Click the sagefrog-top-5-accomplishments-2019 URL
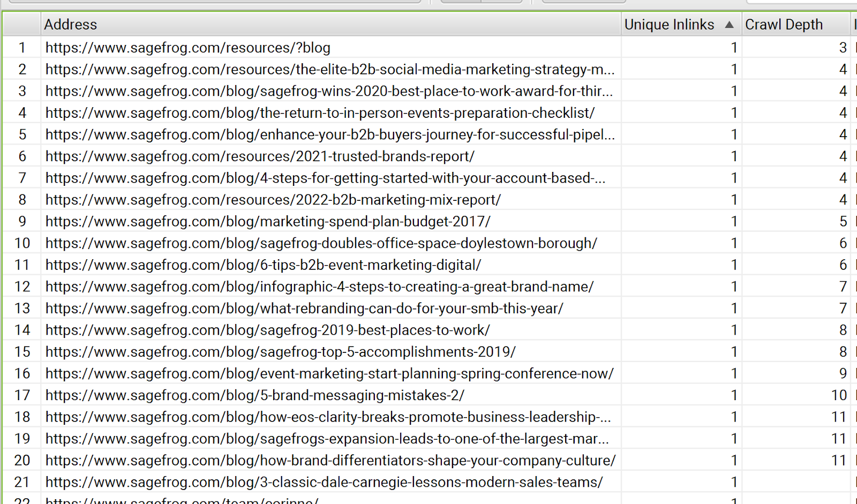857x504 pixels. tap(280, 352)
